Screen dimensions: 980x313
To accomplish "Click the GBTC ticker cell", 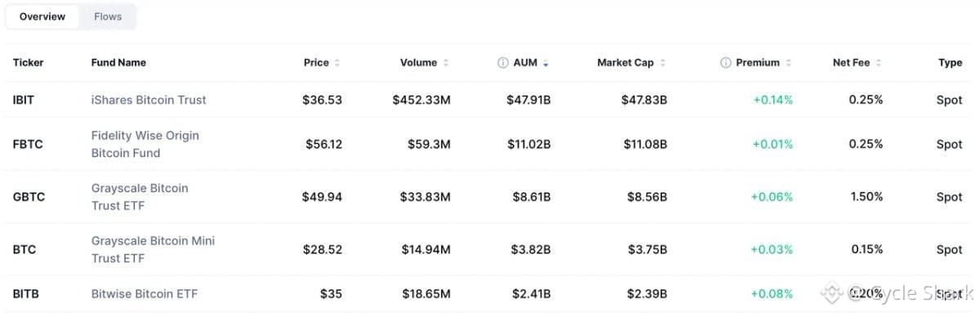I will pos(29,197).
